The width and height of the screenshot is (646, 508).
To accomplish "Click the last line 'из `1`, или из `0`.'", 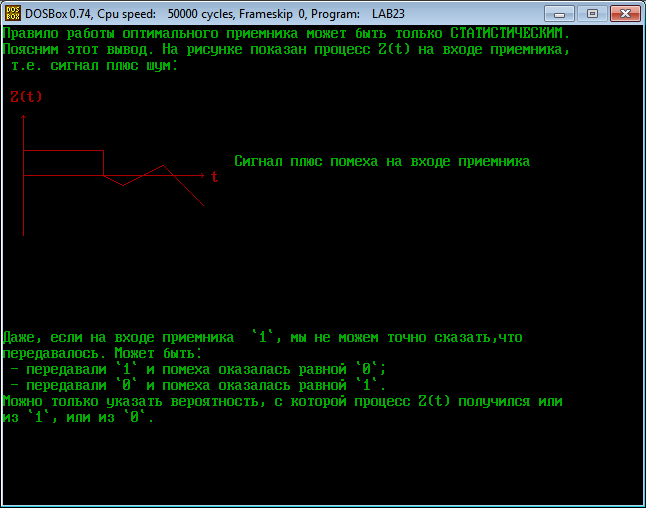I will (x=78, y=417).
